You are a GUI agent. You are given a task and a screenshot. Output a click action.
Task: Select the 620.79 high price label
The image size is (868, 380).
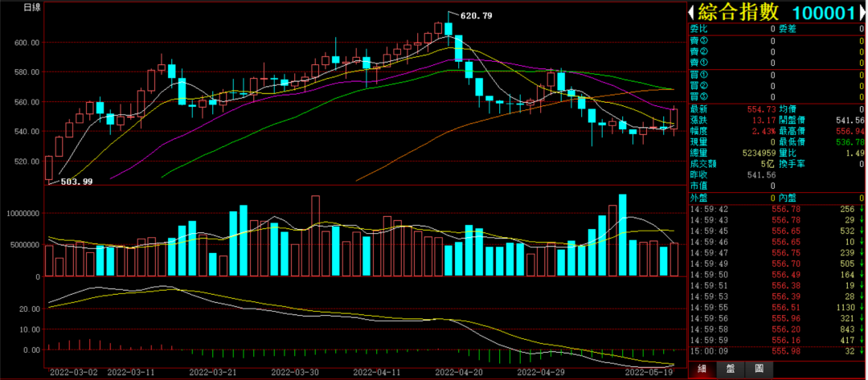pos(476,15)
